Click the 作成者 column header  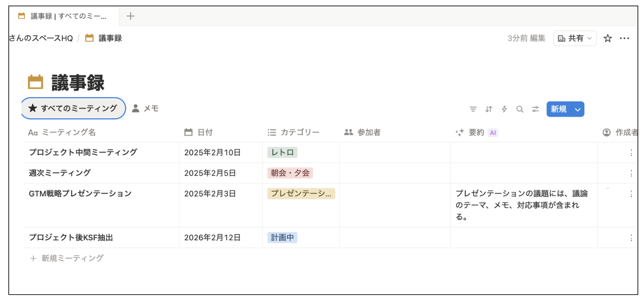(620, 132)
